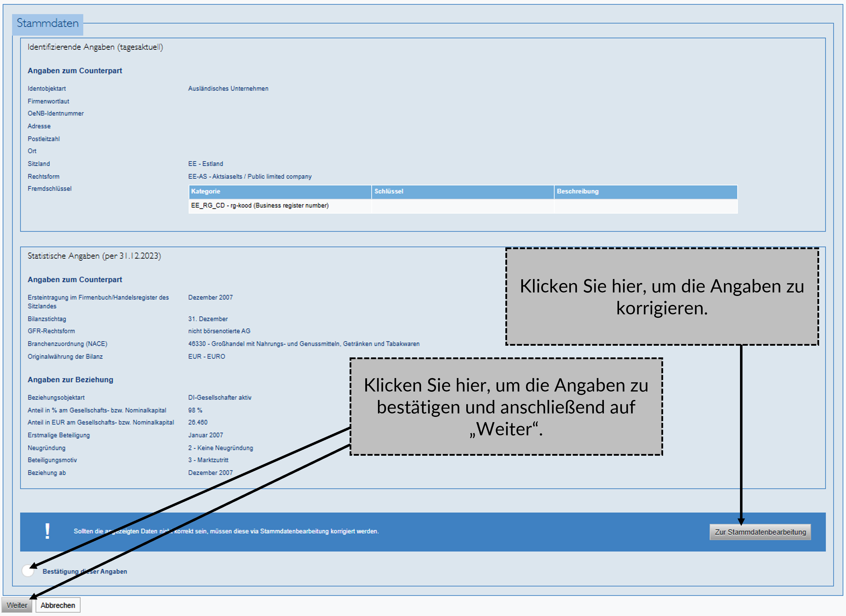Viewport: 846px width, 616px height.
Task: Open Zur Stammdatenbearbeitung
Action: point(760,532)
